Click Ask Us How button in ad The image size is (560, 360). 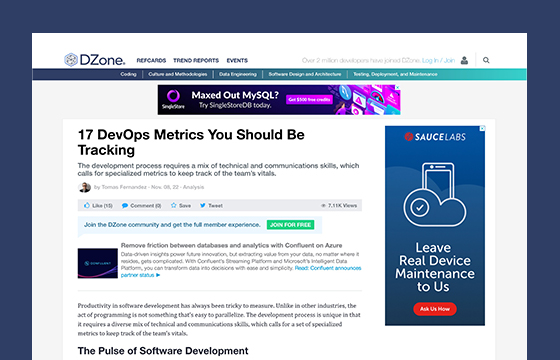435,309
